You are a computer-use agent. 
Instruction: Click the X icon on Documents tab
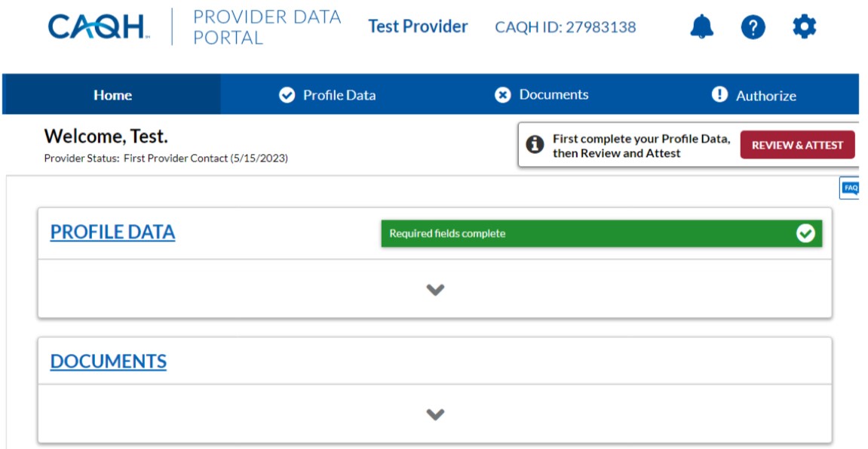pyautogui.click(x=502, y=95)
